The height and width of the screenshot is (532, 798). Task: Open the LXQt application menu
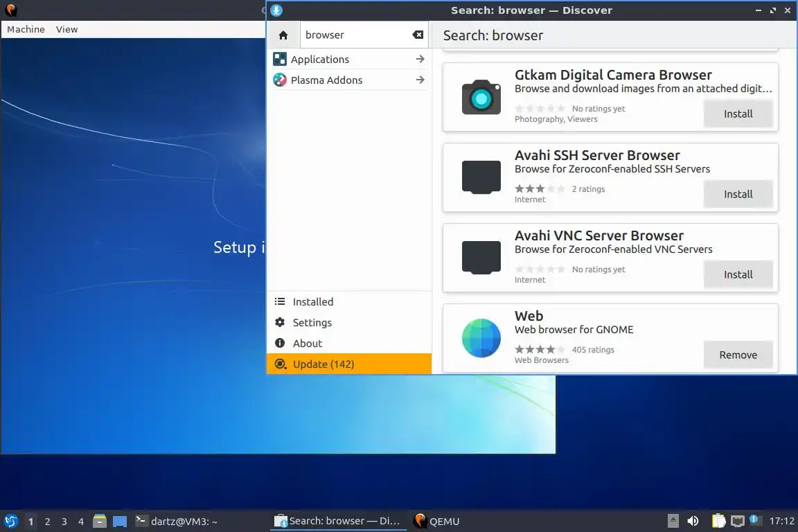(10, 522)
